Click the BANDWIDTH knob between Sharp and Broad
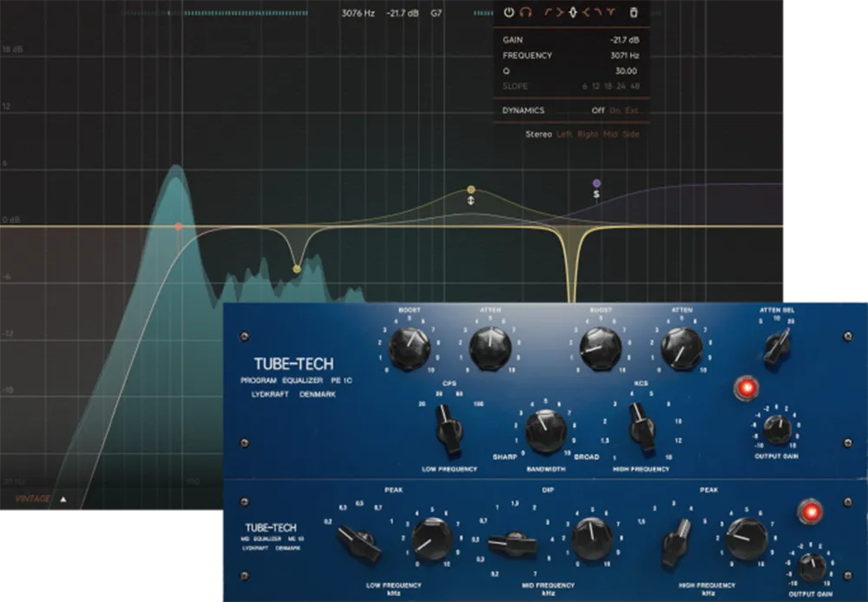 tap(545, 429)
